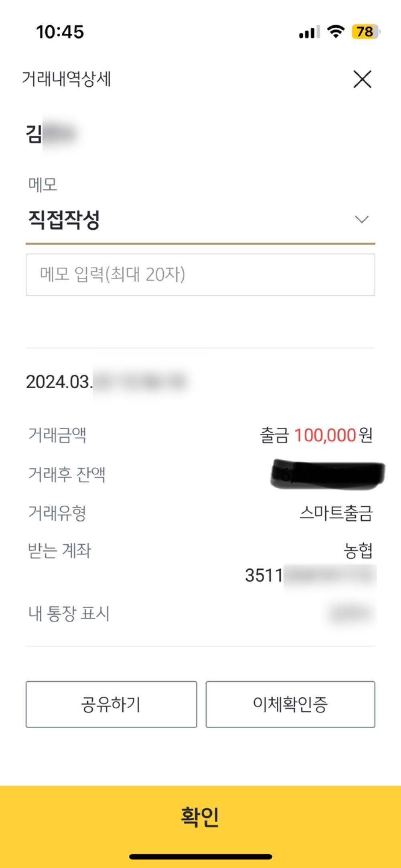Tap the battery level indicator
The image size is (401, 868).
click(365, 32)
